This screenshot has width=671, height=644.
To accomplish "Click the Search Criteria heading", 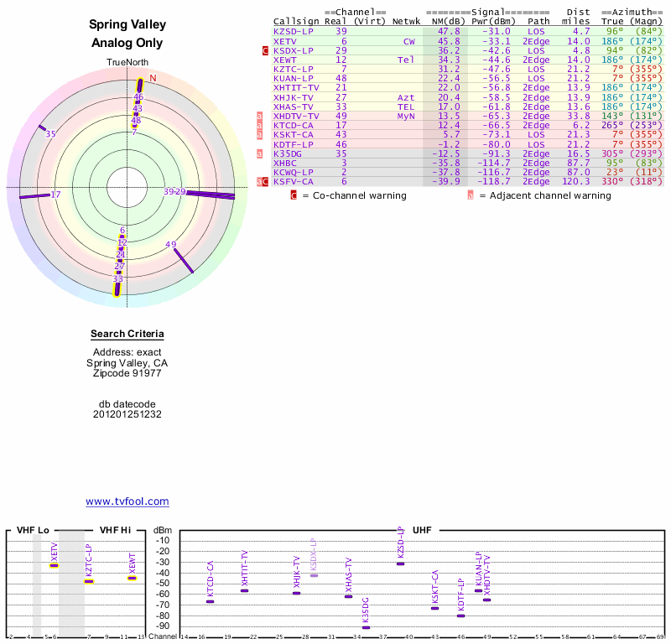I will pyautogui.click(x=127, y=334).
